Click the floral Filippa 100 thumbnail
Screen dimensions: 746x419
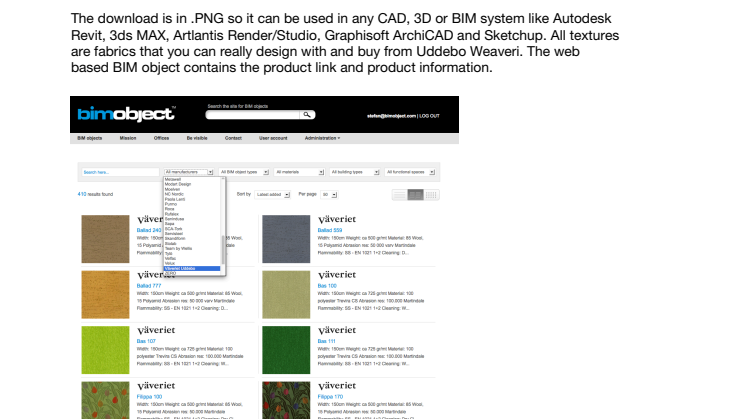[105, 400]
